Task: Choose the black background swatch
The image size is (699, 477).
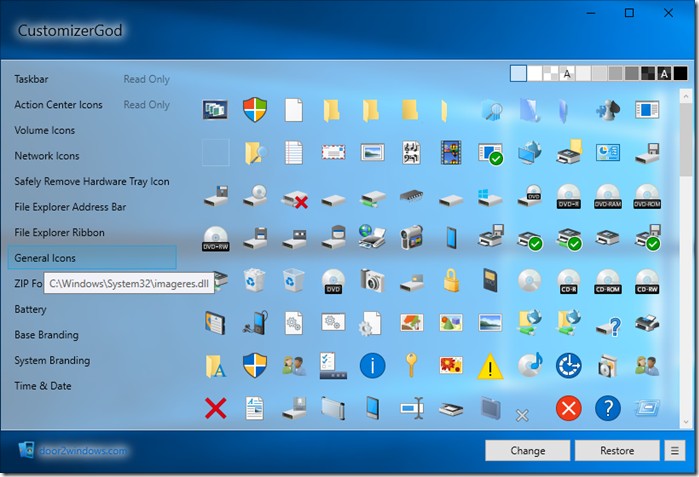Action: [681, 73]
